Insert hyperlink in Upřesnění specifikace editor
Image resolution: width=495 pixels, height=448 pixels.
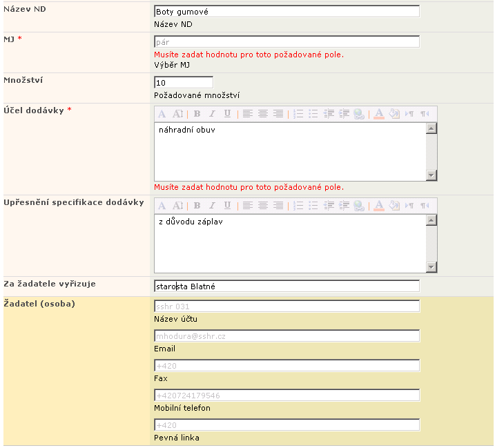click(359, 206)
